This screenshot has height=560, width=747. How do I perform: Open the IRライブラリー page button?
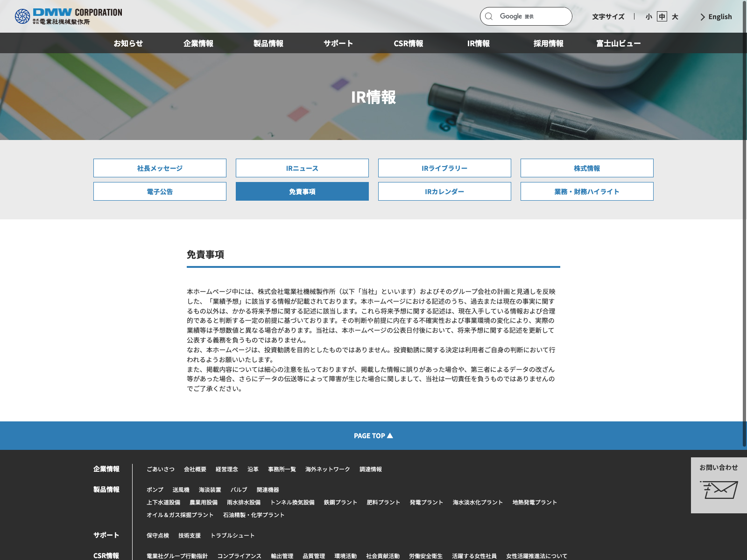pyautogui.click(x=444, y=168)
